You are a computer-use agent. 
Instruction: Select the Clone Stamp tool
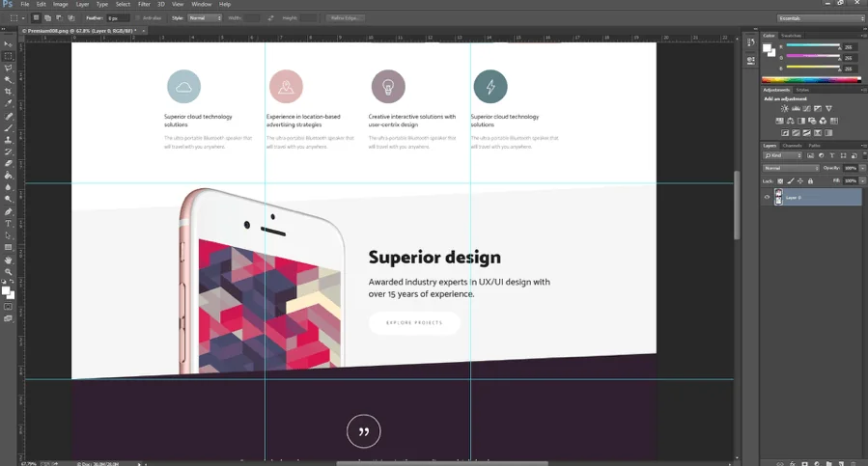click(9, 140)
